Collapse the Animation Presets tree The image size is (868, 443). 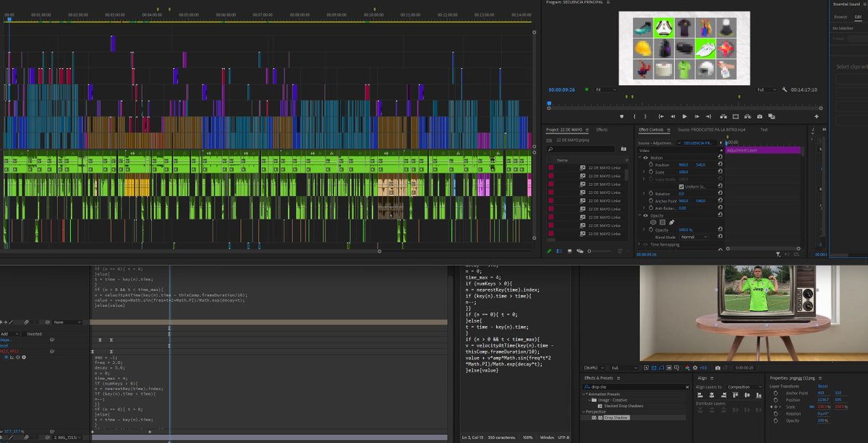[x=584, y=394]
